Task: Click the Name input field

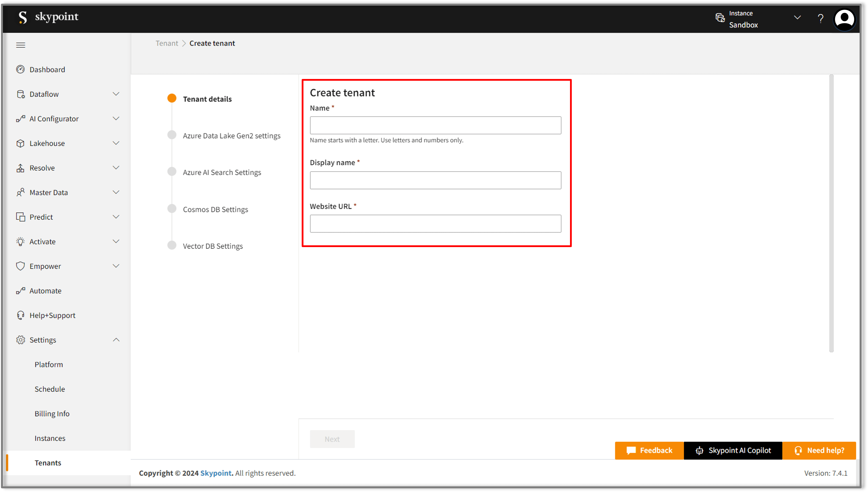Action: [435, 125]
